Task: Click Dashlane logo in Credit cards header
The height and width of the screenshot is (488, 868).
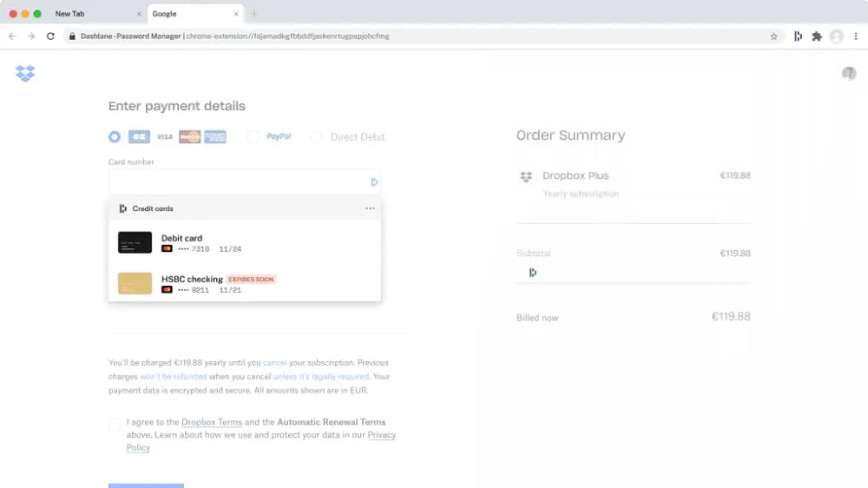Action: tap(123, 208)
